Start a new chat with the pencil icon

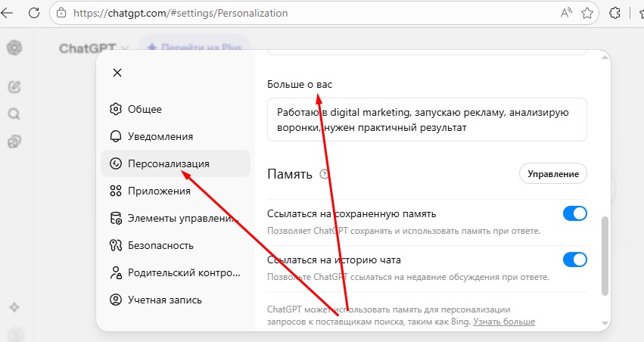(x=14, y=86)
